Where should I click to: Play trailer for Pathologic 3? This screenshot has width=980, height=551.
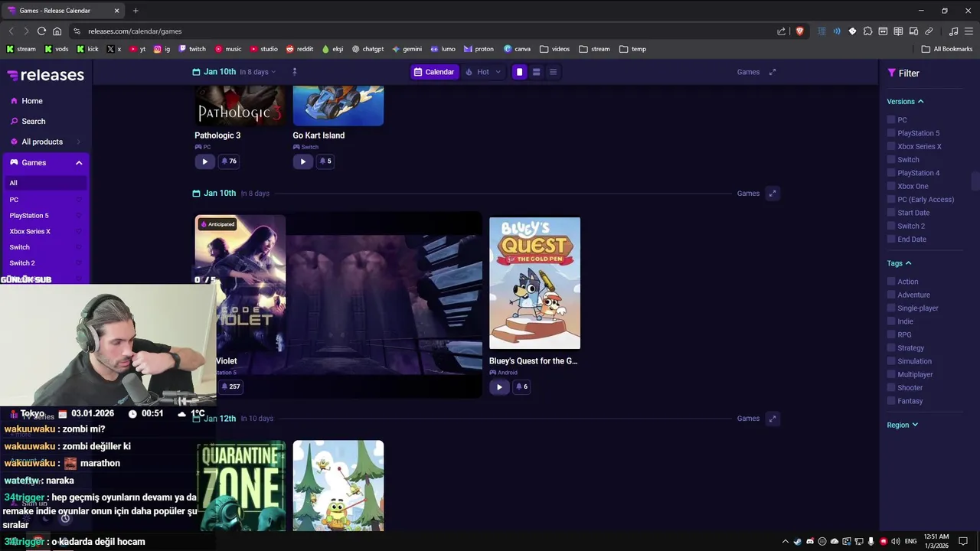pyautogui.click(x=204, y=161)
